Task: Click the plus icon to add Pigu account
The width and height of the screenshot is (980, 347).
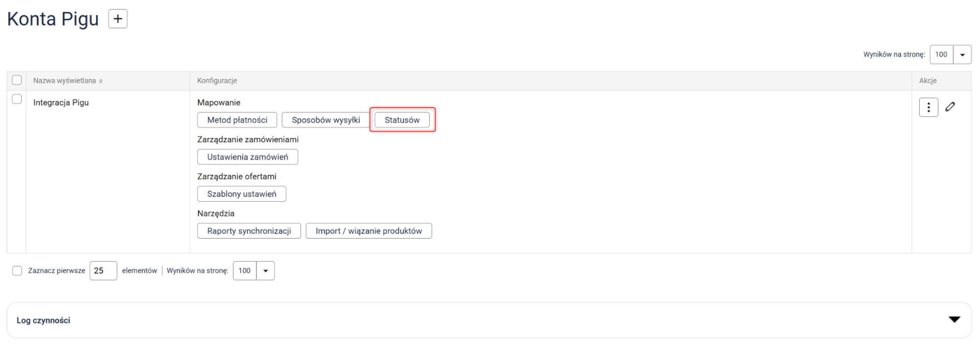Action: [x=118, y=19]
